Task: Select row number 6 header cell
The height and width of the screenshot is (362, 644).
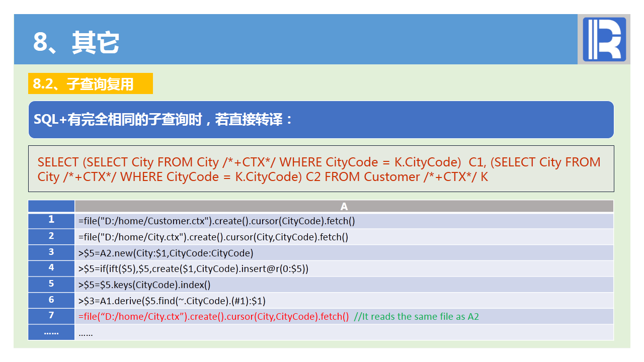Action: click(51, 300)
